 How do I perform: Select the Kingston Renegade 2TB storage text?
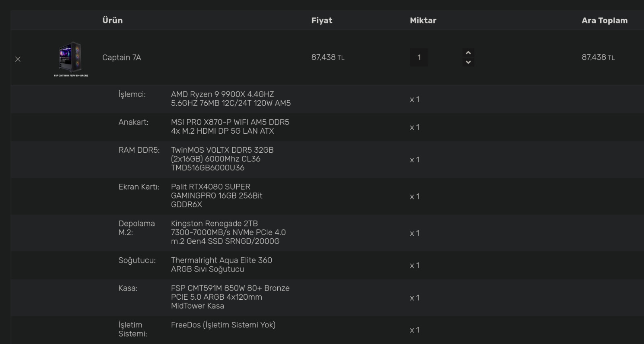tap(228, 232)
